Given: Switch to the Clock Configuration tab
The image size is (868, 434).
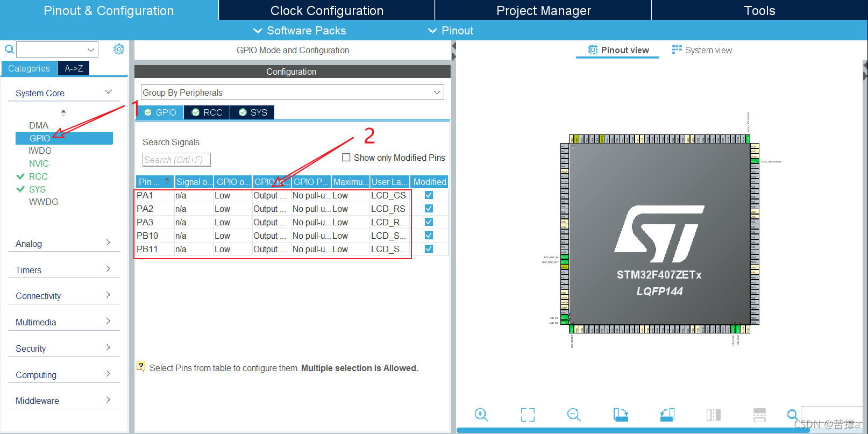Looking at the screenshot, I should (327, 10).
